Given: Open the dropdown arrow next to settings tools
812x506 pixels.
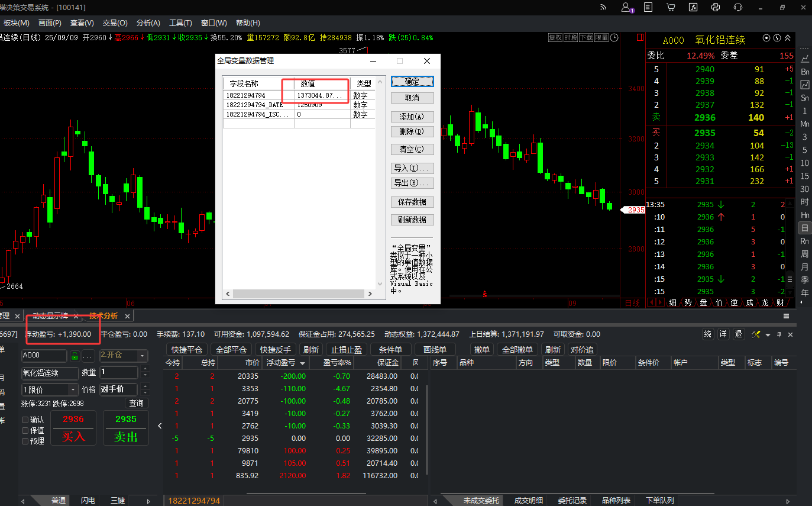Looking at the screenshot, I should pos(768,335).
